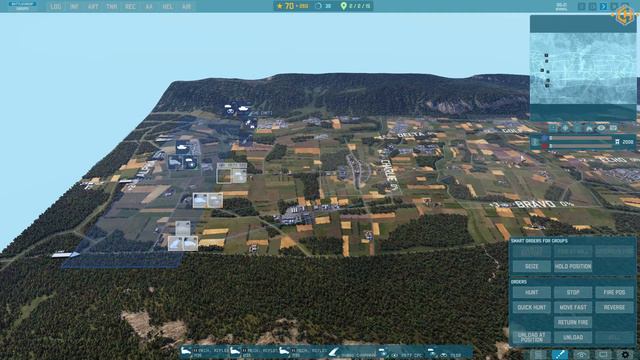This screenshot has width=640, height=360.
Task: Select second Mech. Rifles unit card
Action: click(253, 352)
